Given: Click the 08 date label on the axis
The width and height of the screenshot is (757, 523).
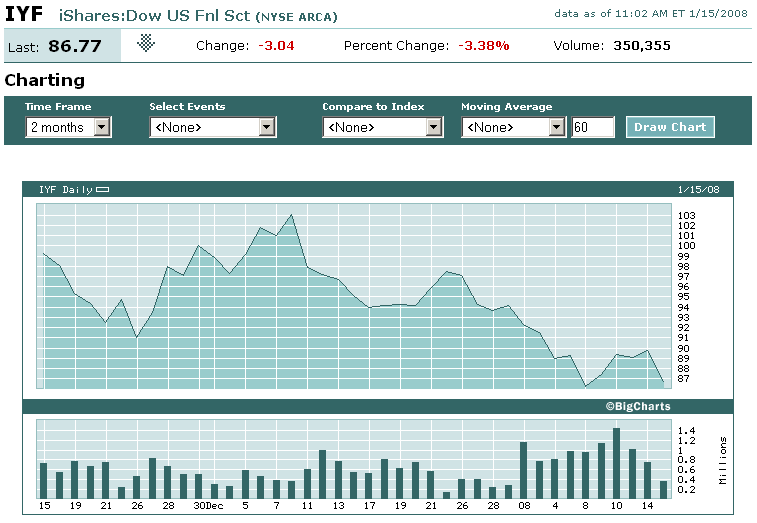Looking at the screenshot, I should (523, 506).
